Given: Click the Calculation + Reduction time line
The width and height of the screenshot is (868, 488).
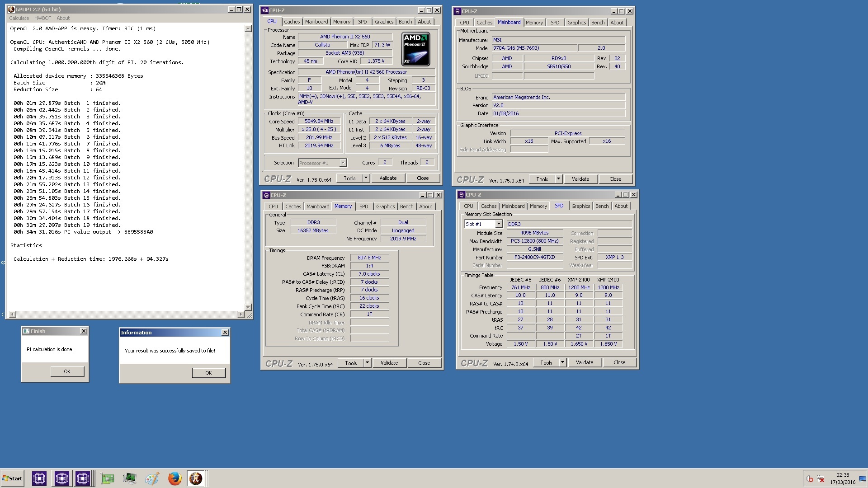Looking at the screenshot, I should pyautogui.click(x=91, y=259).
